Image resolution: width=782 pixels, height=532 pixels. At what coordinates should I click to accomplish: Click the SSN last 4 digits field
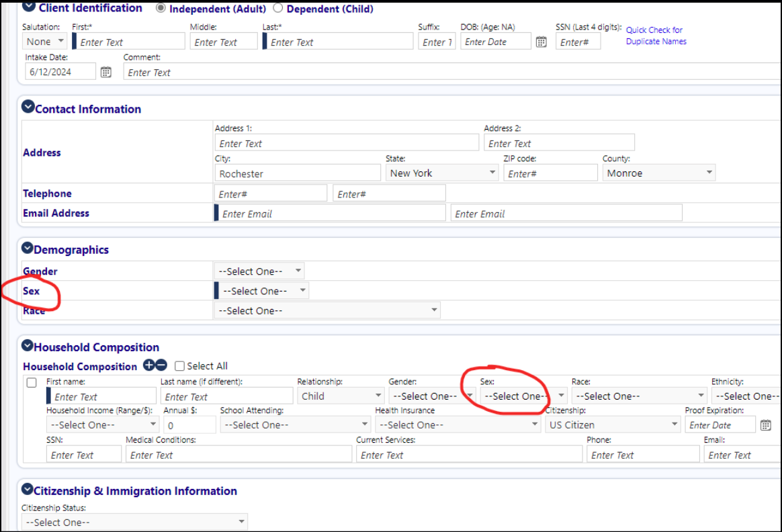[x=578, y=42]
